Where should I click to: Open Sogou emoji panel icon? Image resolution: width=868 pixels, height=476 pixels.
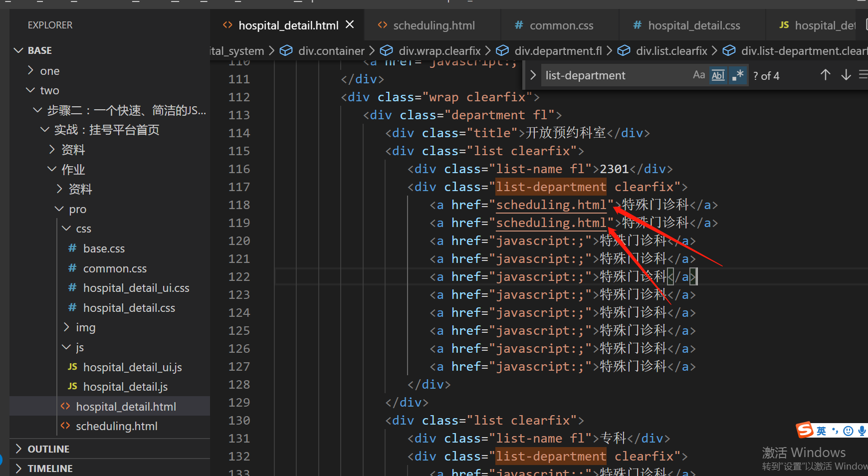point(848,431)
